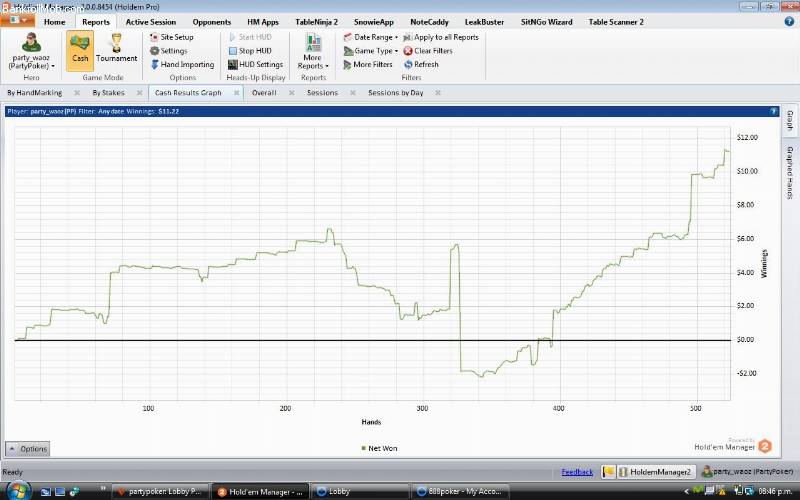This screenshot has height=500, width=800.
Task: Close the Cash Results Graph tab
Action: pyautogui.click(x=237, y=93)
